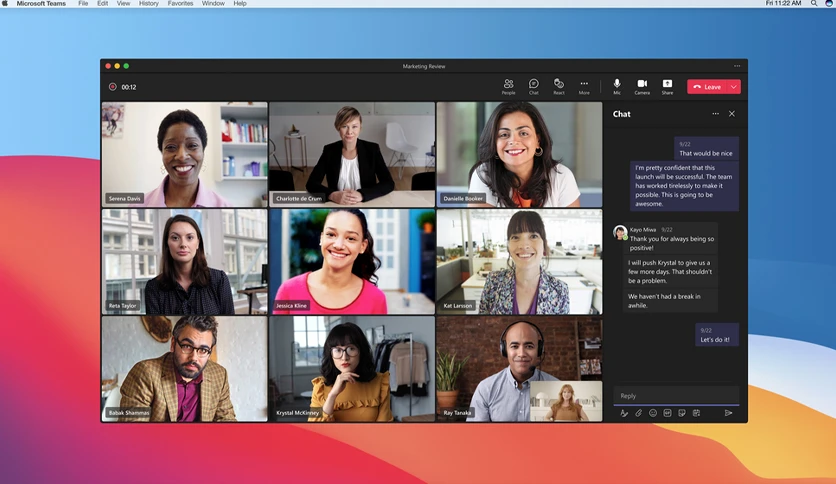
Task: Click the Serena Davis name label
Action: click(x=124, y=198)
